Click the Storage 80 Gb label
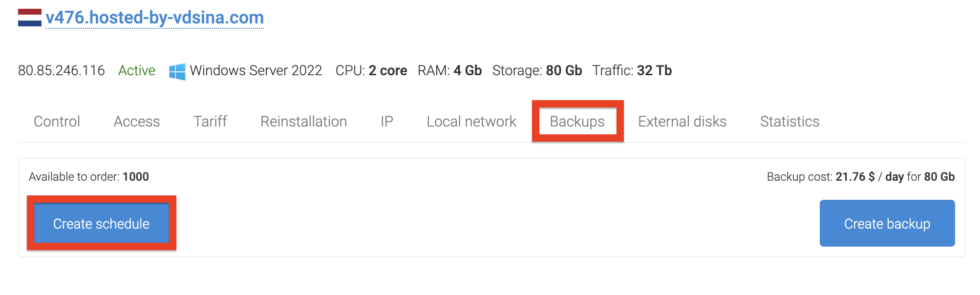This screenshot has width=980, height=295. [537, 71]
